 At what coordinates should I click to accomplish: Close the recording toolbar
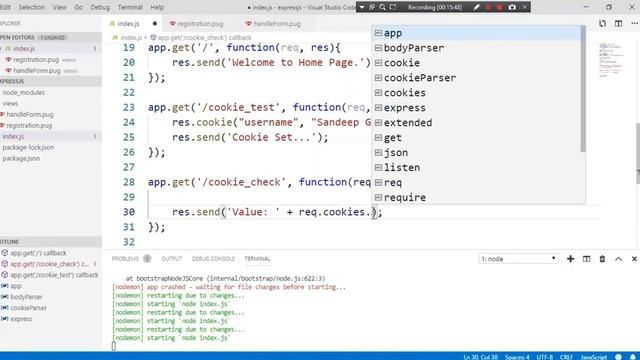click(x=525, y=7)
